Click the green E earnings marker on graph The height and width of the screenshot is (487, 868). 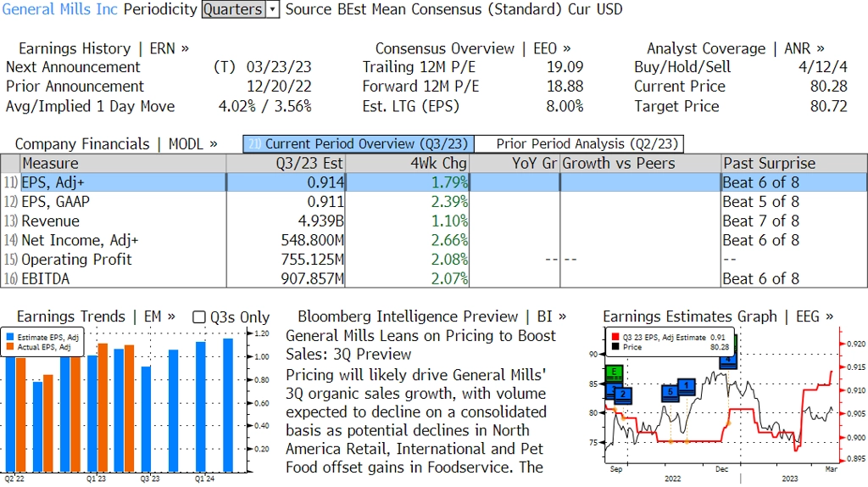[x=614, y=372]
